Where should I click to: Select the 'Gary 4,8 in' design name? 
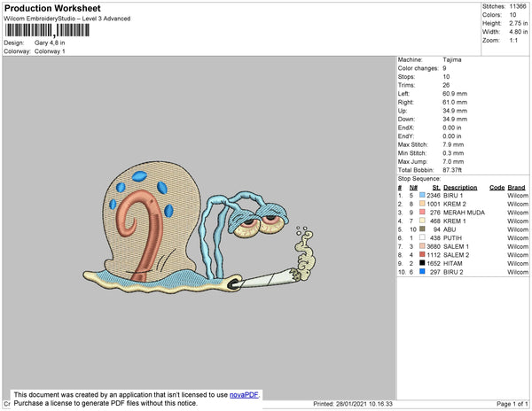pyautogui.click(x=50, y=43)
